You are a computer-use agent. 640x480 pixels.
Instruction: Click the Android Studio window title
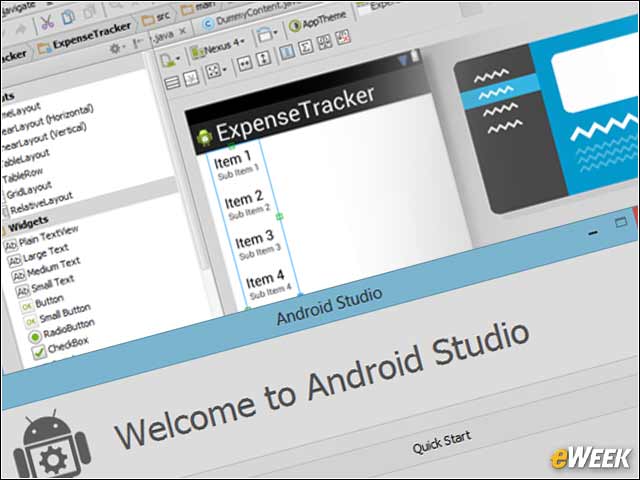pyautogui.click(x=329, y=307)
